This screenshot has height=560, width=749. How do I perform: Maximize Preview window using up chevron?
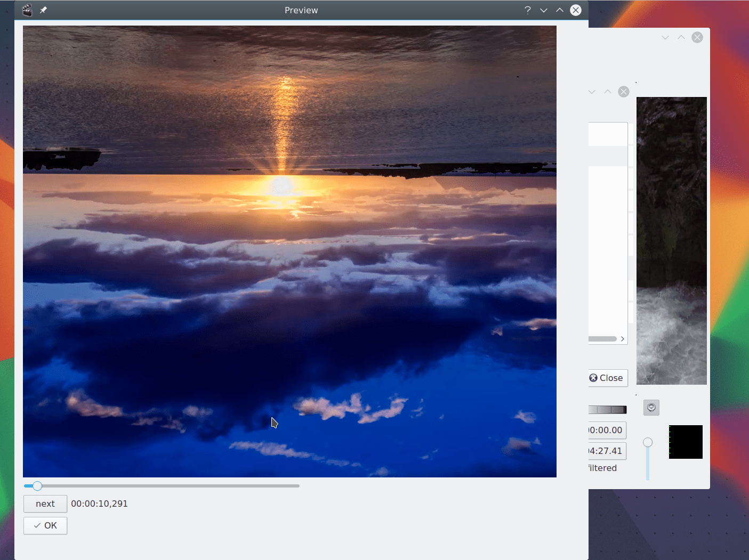click(x=560, y=10)
